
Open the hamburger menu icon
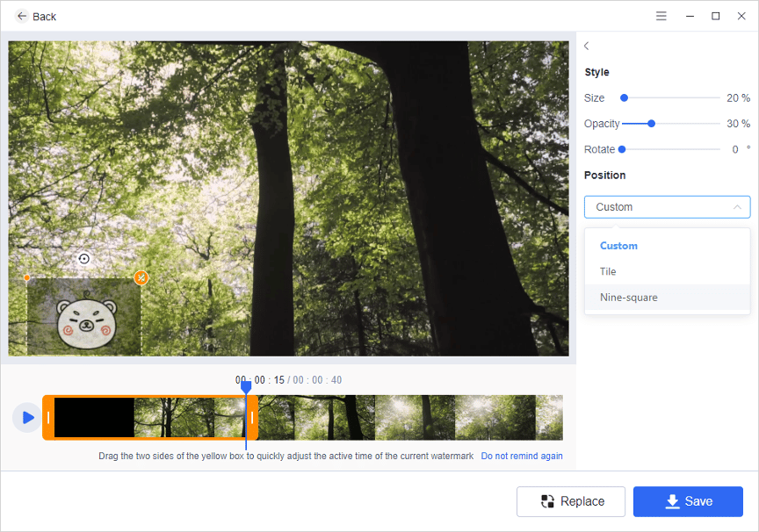click(661, 16)
